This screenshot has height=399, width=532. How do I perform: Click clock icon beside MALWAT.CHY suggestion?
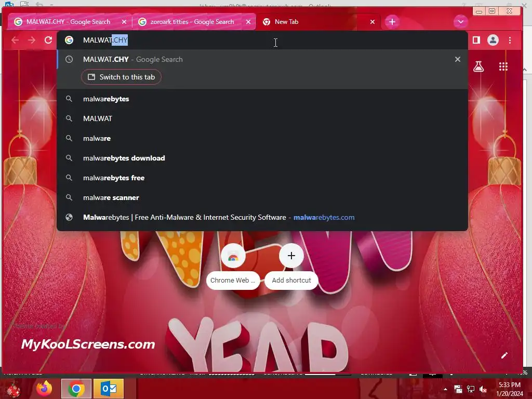(69, 59)
